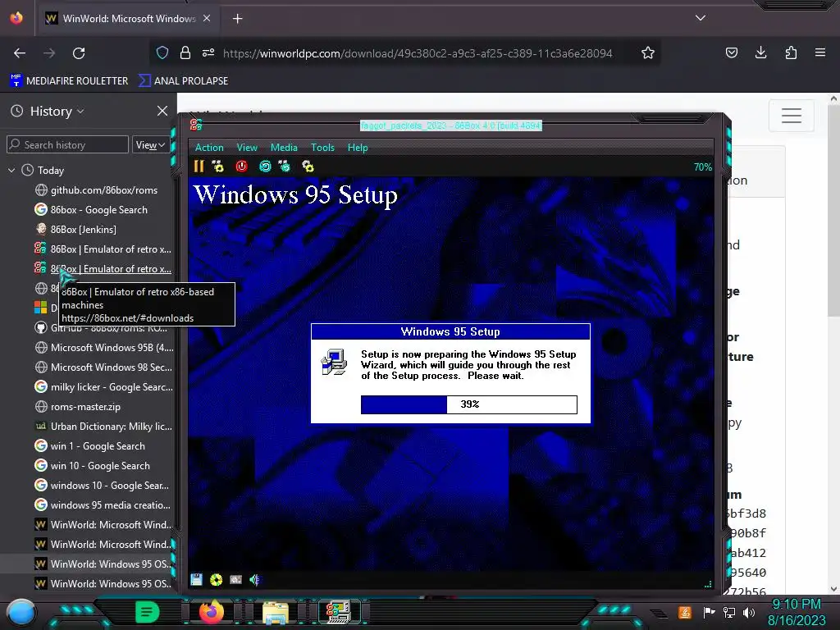Open the Action menu in 86Box
Image resolution: width=840 pixels, height=630 pixels.
209,148
